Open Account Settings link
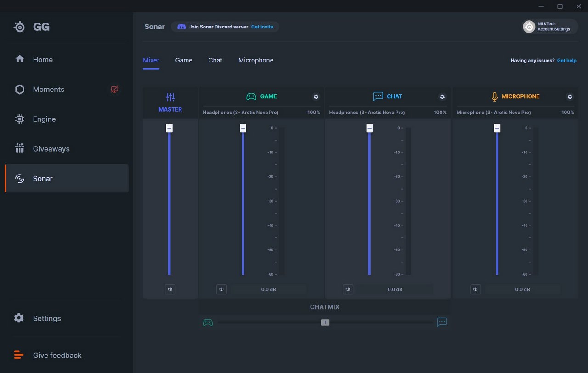Screen dimensions: 588x373 [554, 29]
